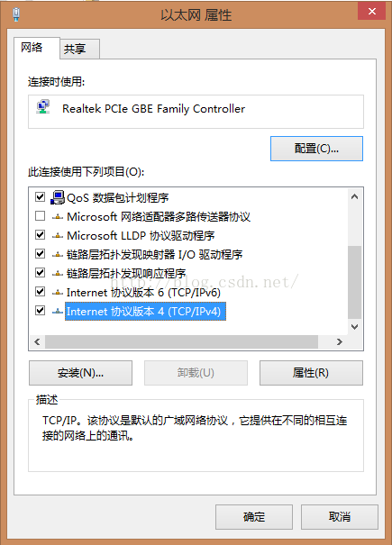The width and height of the screenshot is (392, 545).
Task: Click the Microsoft LLDP 协议驱动程序 protocol icon
Action: coord(58,236)
